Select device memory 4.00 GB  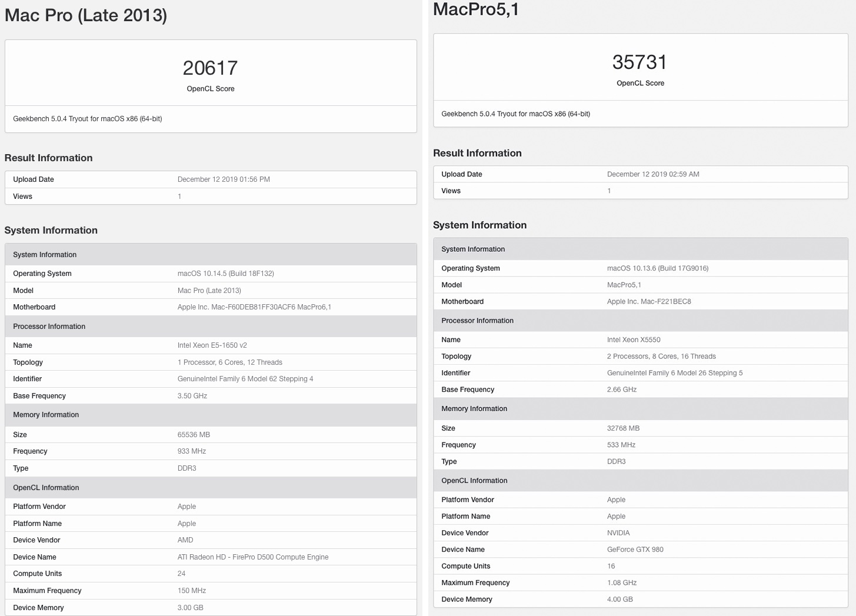click(620, 600)
